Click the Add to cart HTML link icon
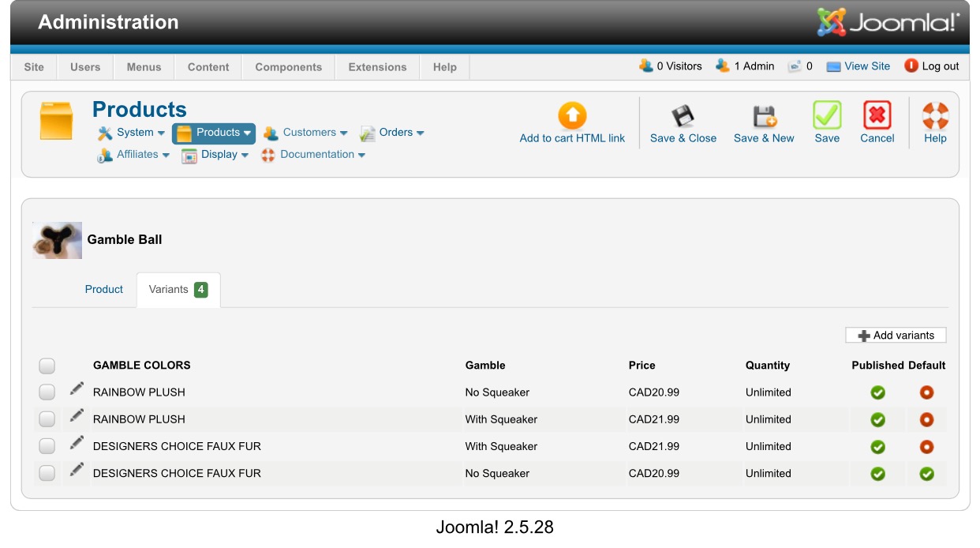Viewport: 980px width, 548px height. click(572, 116)
